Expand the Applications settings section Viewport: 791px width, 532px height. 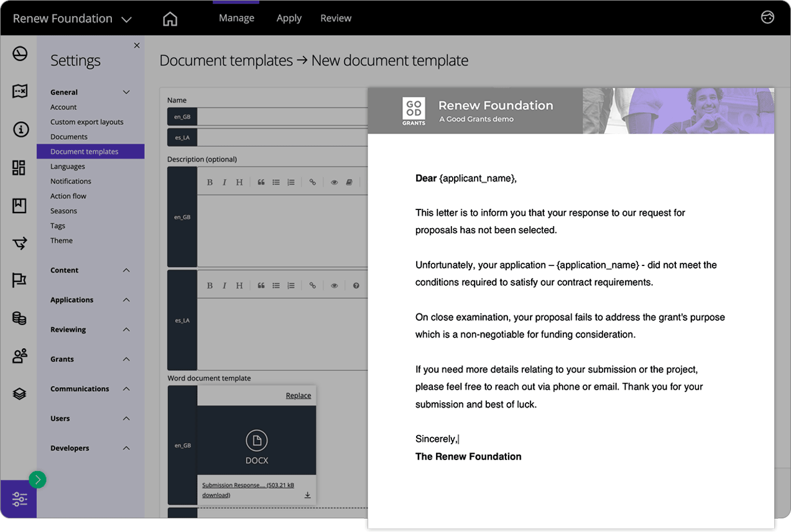126,300
